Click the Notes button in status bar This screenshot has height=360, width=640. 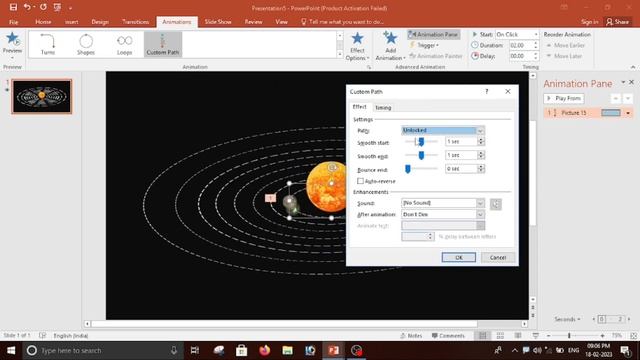point(411,336)
